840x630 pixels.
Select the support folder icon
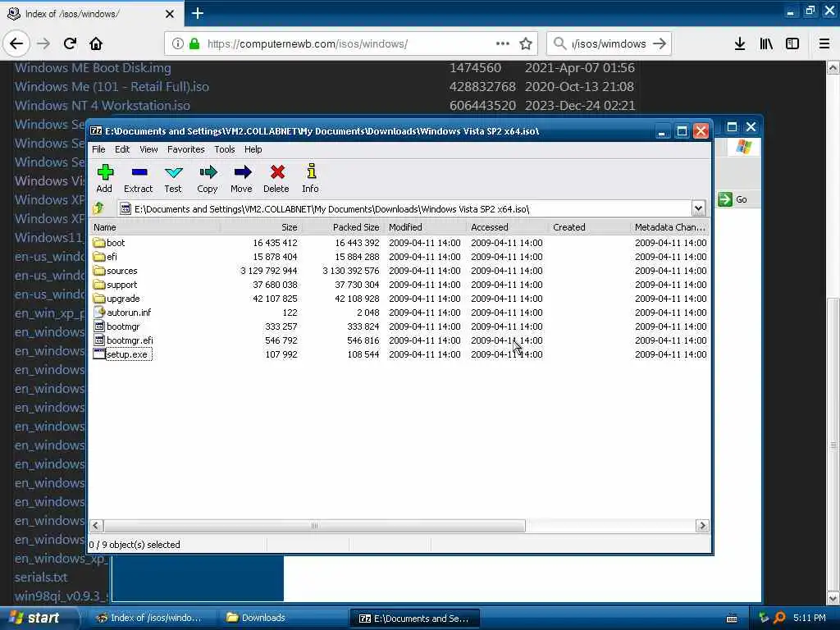click(x=99, y=285)
